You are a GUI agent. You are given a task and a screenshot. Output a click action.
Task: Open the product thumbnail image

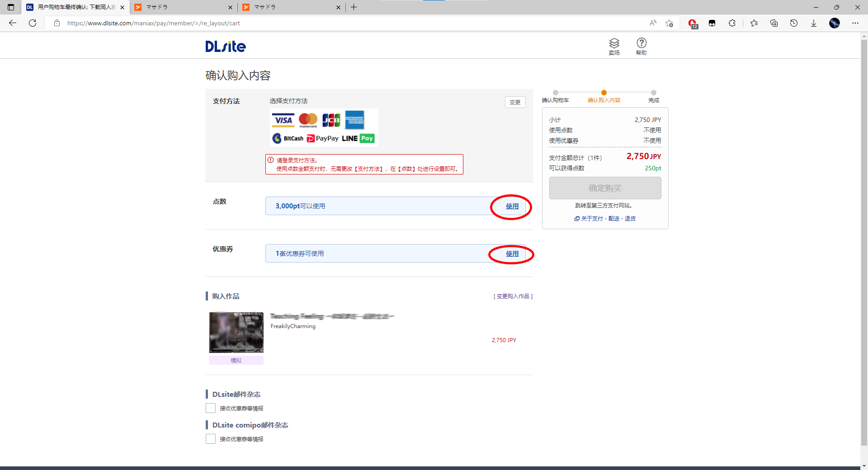[236, 332]
